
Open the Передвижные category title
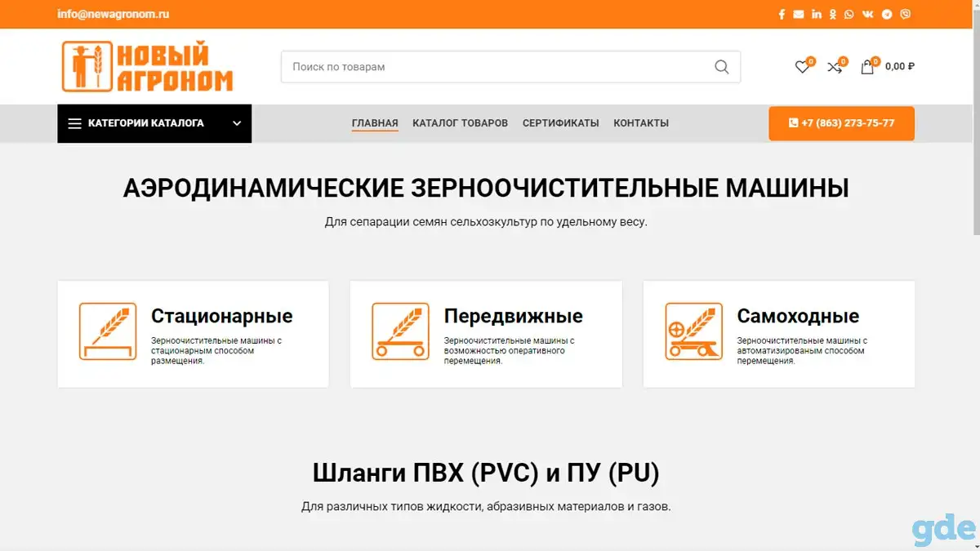[513, 316]
